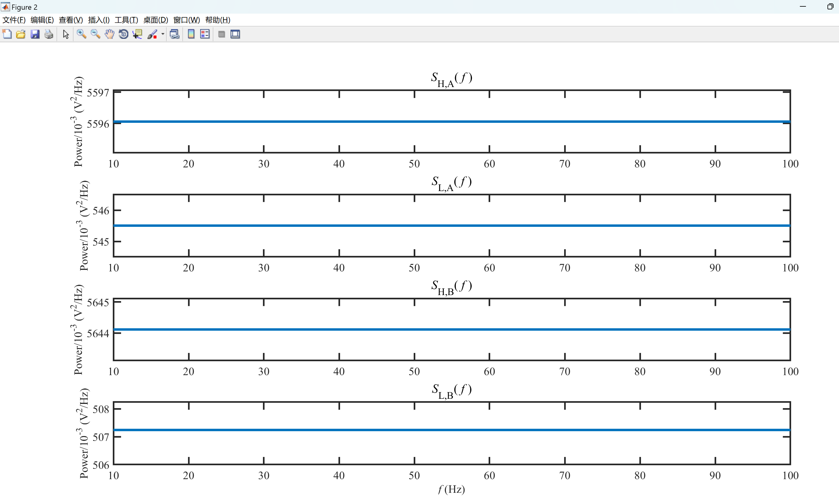
Task: Click the Print Figure icon
Action: click(x=49, y=34)
